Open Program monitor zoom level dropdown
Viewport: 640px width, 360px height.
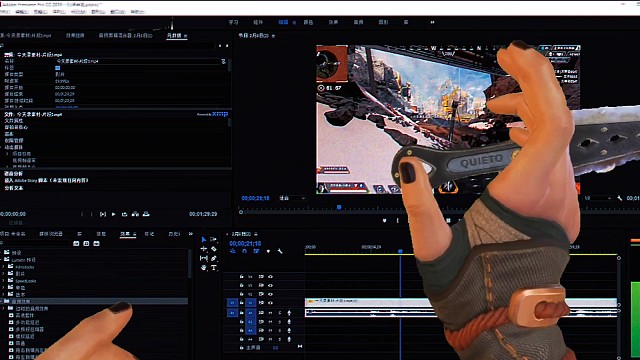point(292,198)
